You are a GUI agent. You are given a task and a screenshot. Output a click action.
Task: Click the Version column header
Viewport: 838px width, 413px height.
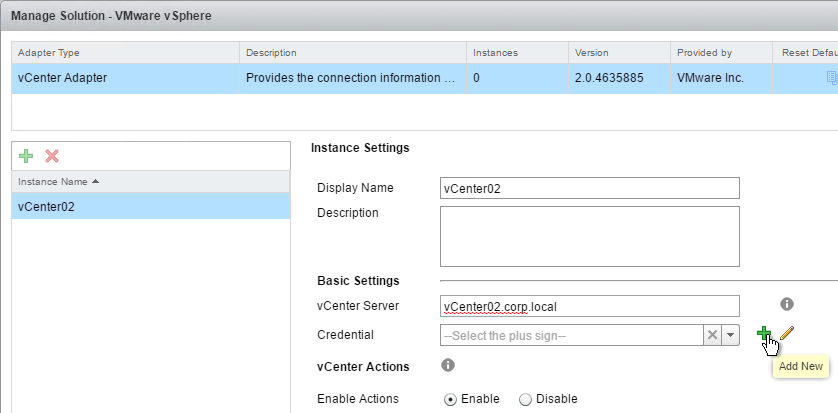tap(619, 53)
